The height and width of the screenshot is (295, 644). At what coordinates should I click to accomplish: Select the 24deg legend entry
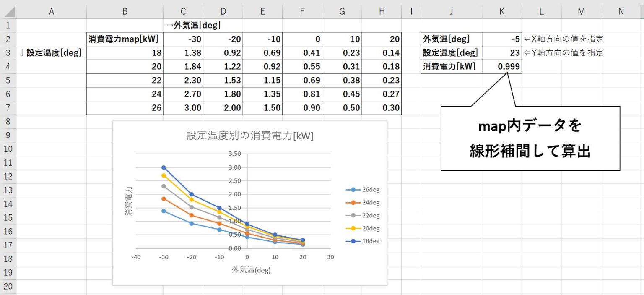363,203
